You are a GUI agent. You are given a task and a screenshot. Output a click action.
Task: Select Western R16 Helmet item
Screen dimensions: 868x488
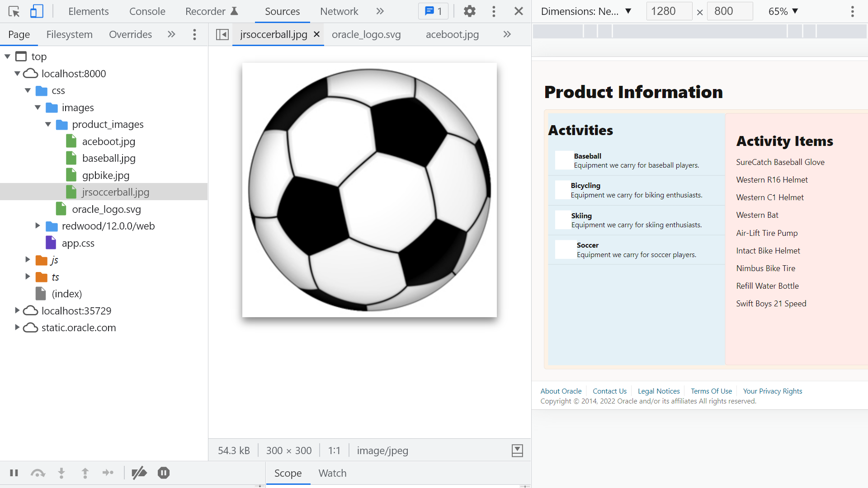[x=772, y=180]
